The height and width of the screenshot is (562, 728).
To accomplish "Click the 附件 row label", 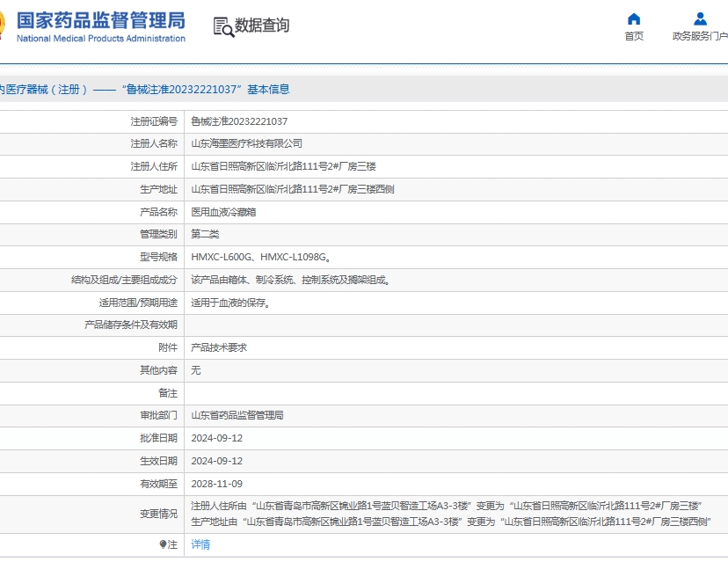I will point(168,347).
